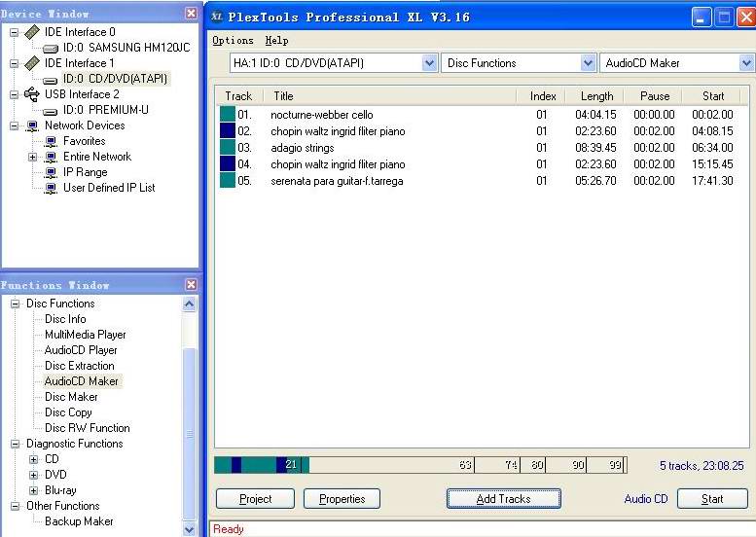Open the HA:1 ID:0 CD/DVD(ATAPI) drive dropdown
This screenshot has height=537, width=756.
pos(429,62)
